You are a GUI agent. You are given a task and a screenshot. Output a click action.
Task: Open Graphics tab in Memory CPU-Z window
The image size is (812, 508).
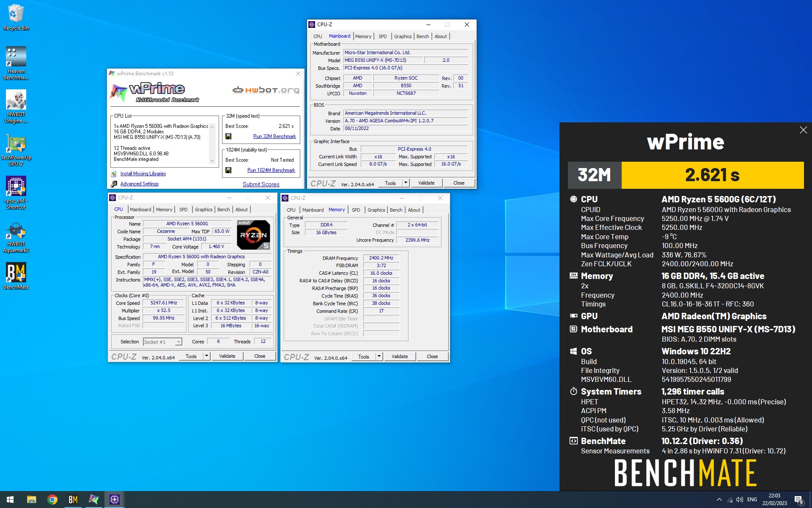coord(376,210)
